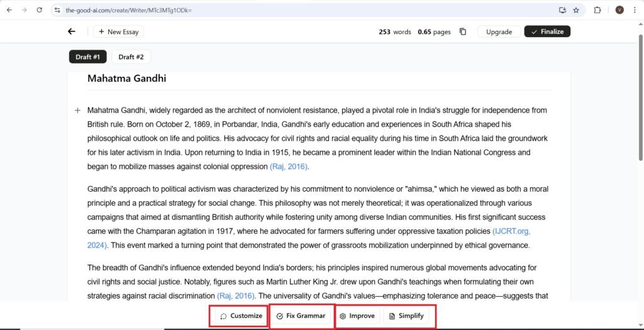644x330 pixels.
Task: Switch to the Draft #2 tab
Action: (131, 57)
